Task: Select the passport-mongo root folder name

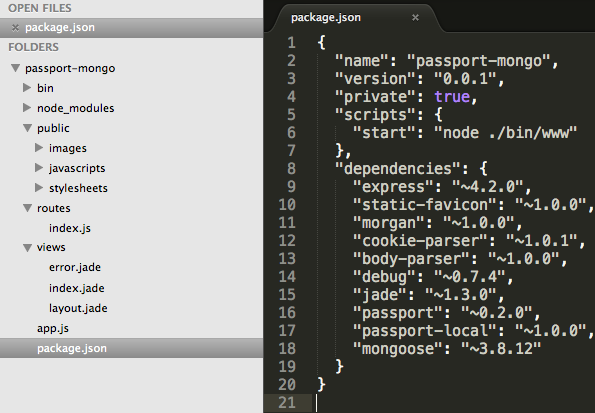Action: (70, 68)
